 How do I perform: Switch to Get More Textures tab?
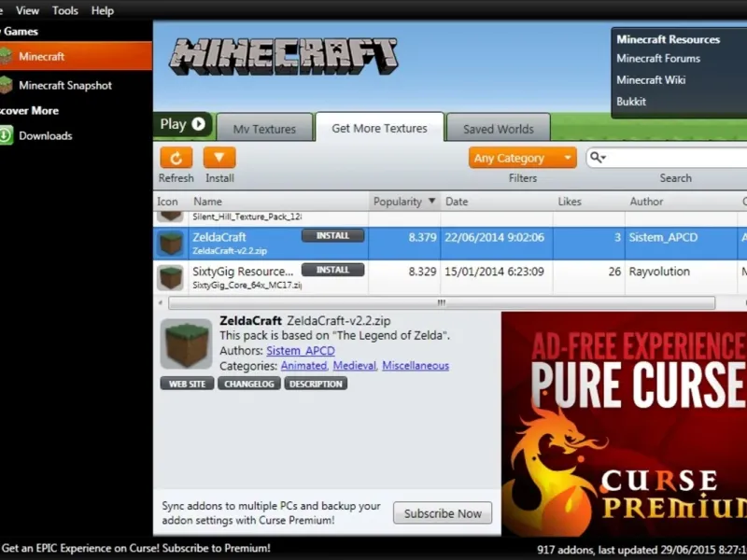pyautogui.click(x=380, y=127)
